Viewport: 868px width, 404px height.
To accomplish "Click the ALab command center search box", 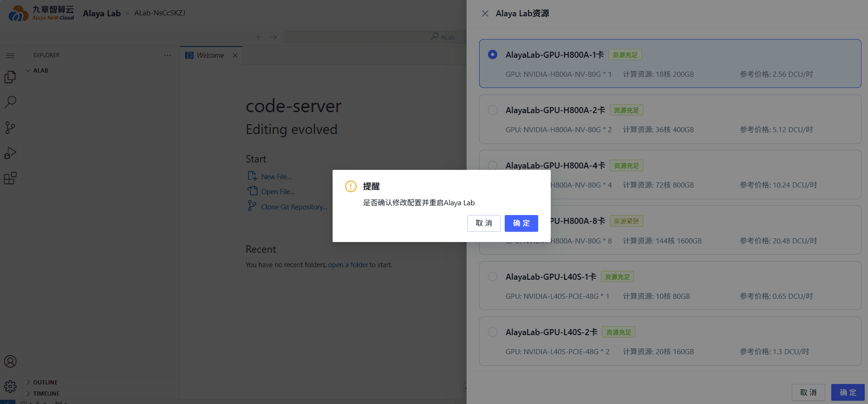I will (375, 37).
